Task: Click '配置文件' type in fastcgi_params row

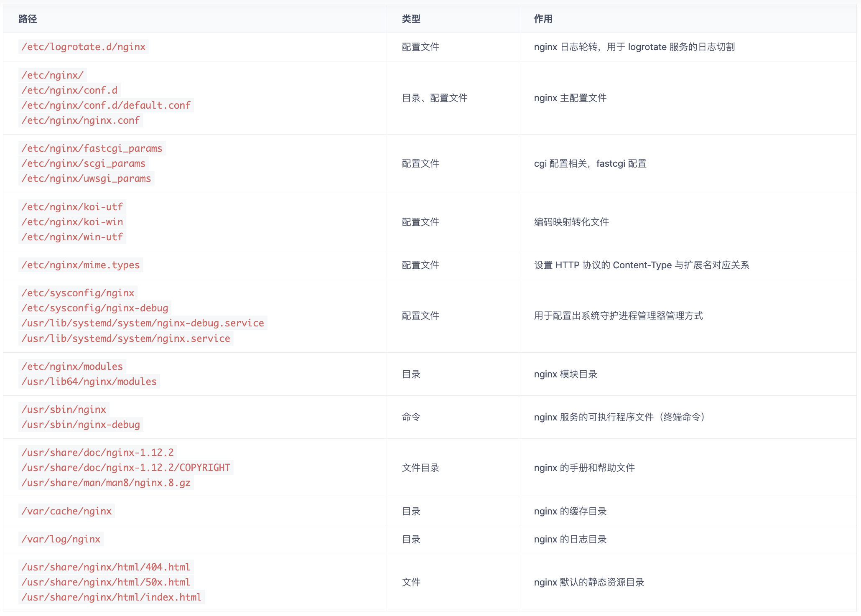Action: (420, 163)
